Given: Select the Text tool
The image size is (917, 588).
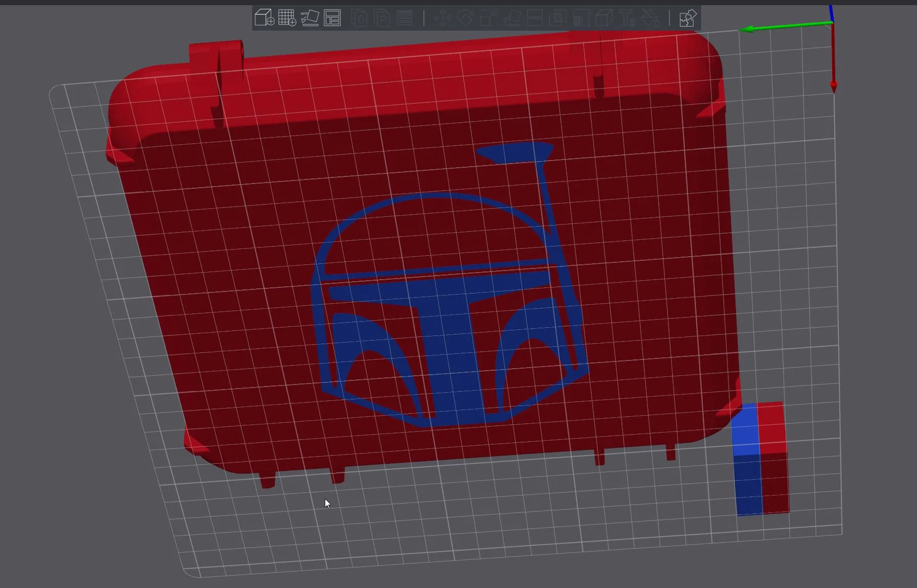Looking at the screenshot, I should point(628,18).
